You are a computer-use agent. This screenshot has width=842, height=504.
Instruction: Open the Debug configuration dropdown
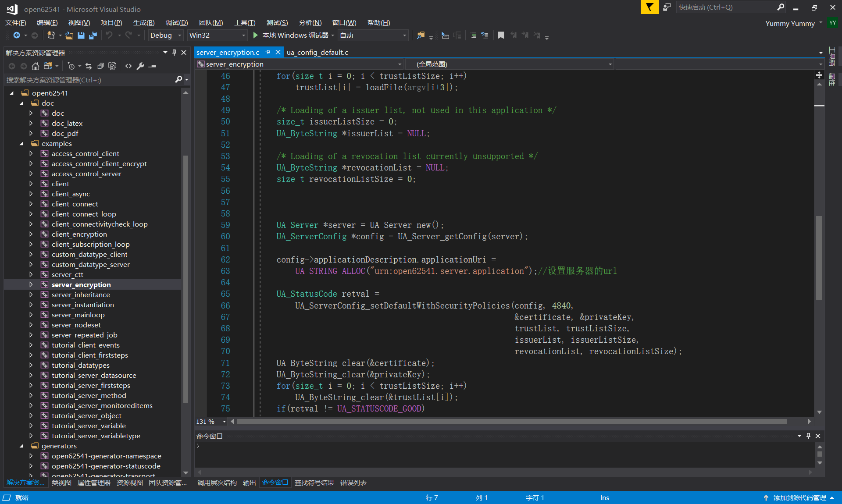click(166, 35)
